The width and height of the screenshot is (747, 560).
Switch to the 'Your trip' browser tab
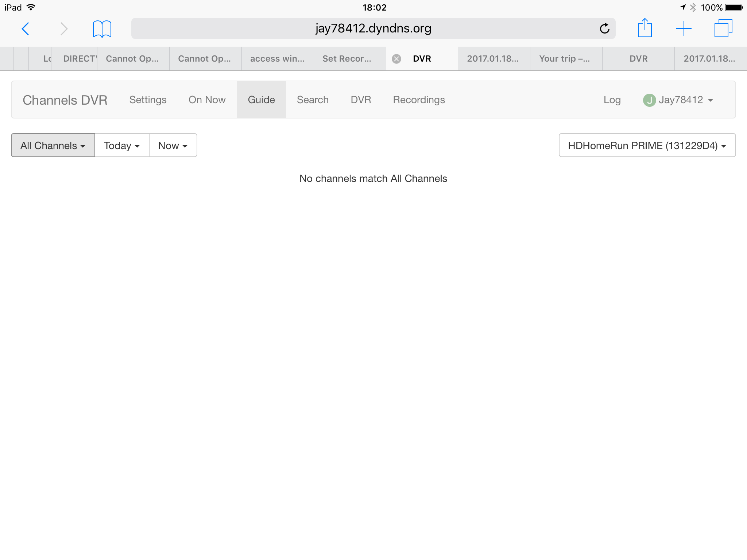pos(565,59)
